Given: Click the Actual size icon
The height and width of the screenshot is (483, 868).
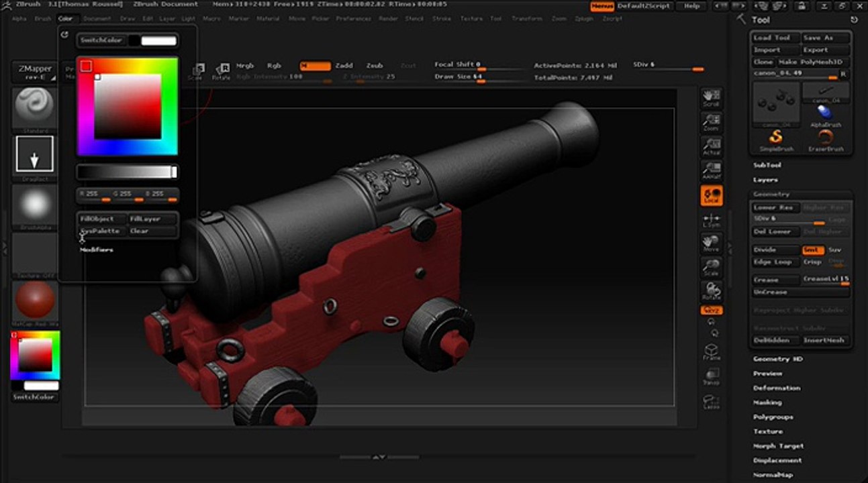Looking at the screenshot, I should [x=711, y=146].
